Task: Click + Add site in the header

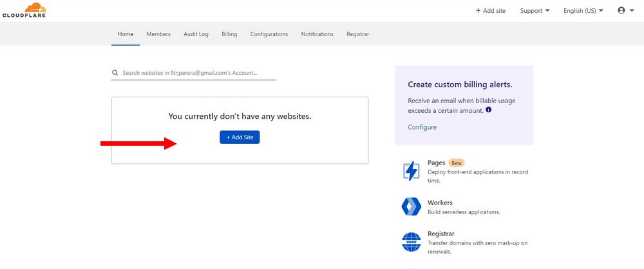Action: pos(490,11)
